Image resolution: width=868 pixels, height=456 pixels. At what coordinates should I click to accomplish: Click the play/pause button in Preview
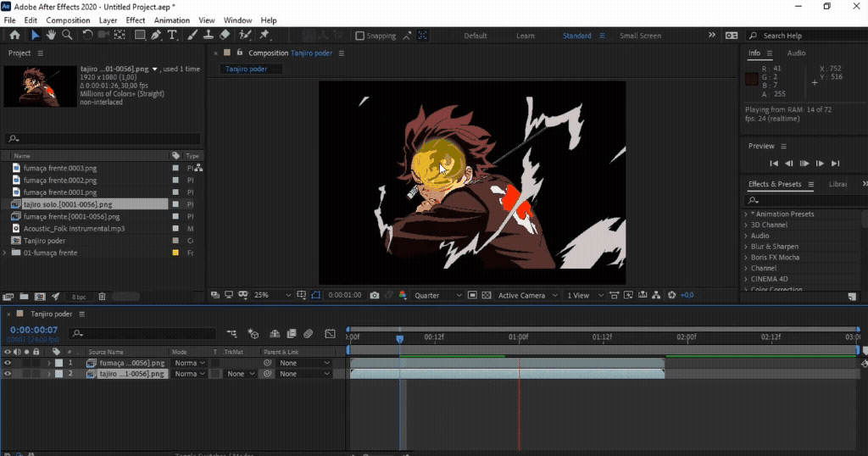pos(804,164)
